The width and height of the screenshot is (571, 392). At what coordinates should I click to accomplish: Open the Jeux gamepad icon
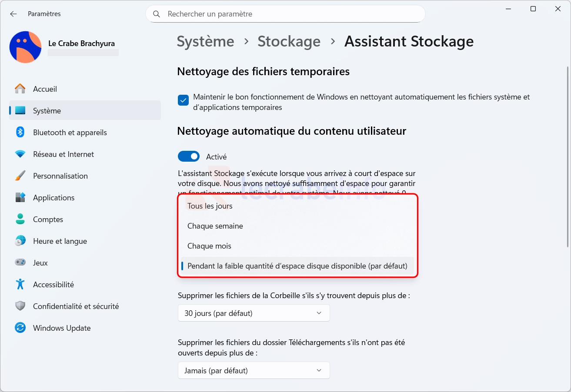20,262
